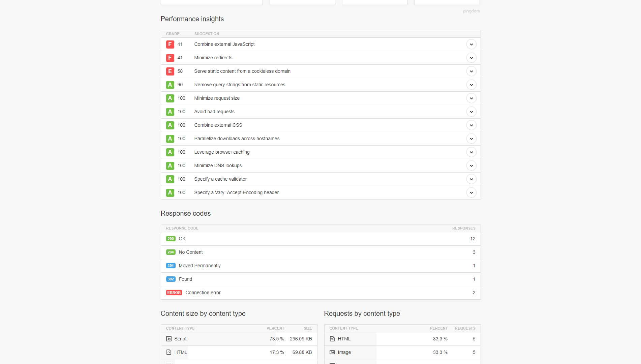641x364 pixels.
Task: Click the blue 301 status code badge
Action: pyautogui.click(x=171, y=266)
